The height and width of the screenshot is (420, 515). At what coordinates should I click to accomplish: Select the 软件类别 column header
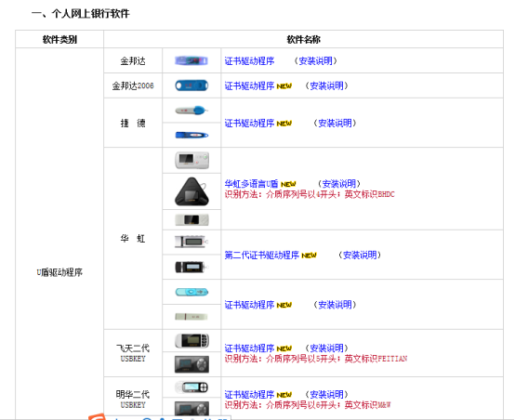[59, 40]
